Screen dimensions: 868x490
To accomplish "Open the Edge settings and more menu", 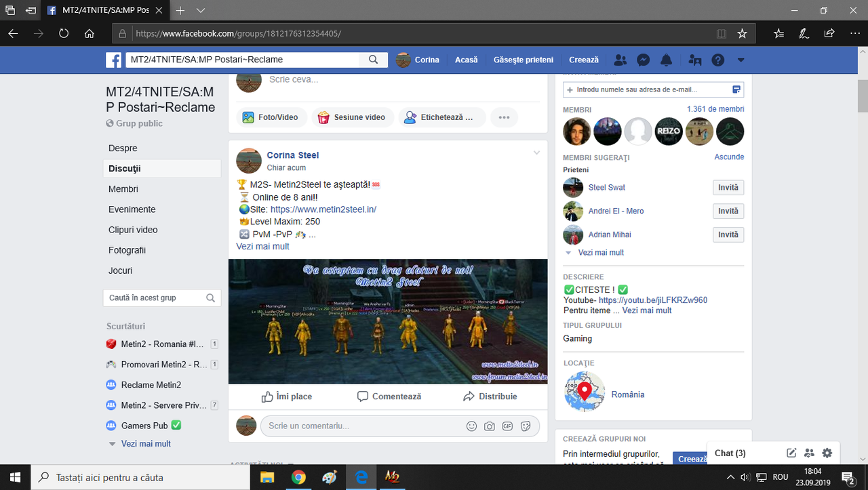I will (854, 33).
